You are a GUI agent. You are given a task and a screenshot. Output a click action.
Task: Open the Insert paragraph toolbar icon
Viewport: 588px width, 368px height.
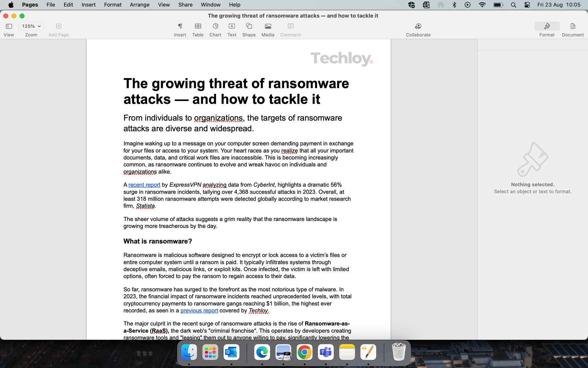tap(180, 26)
